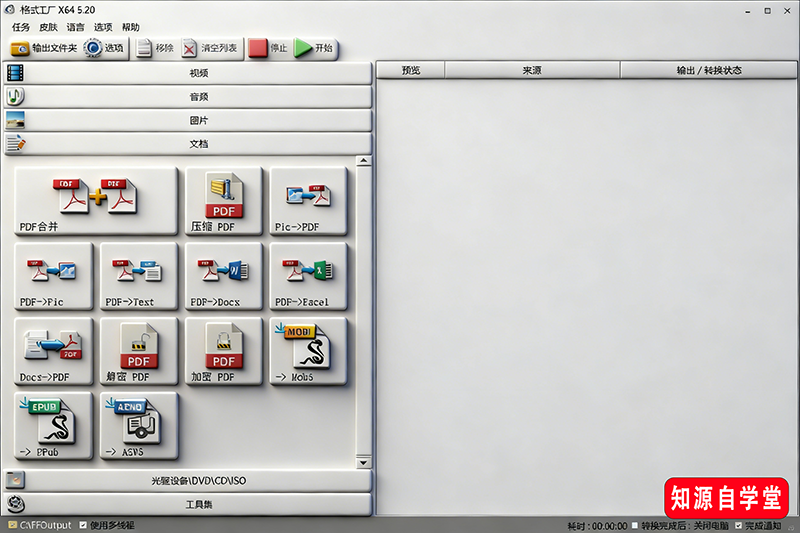Click the 开始 start button
The height and width of the screenshot is (533, 800).
click(315, 48)
